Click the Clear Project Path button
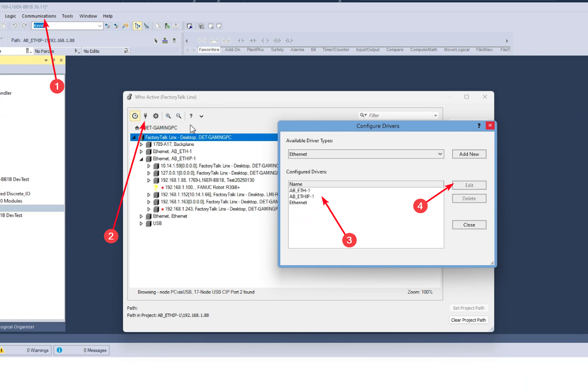The height and width of the screenshot is (392, 588). point(469,320)
